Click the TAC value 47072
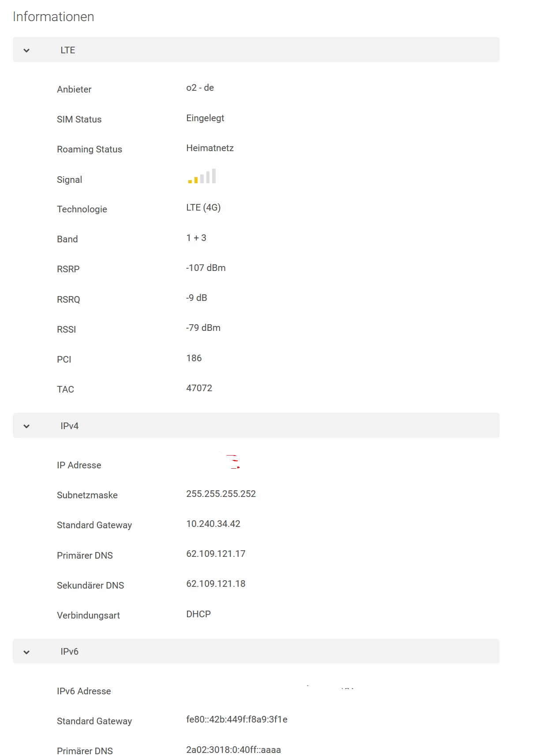 tap(199, 388)
